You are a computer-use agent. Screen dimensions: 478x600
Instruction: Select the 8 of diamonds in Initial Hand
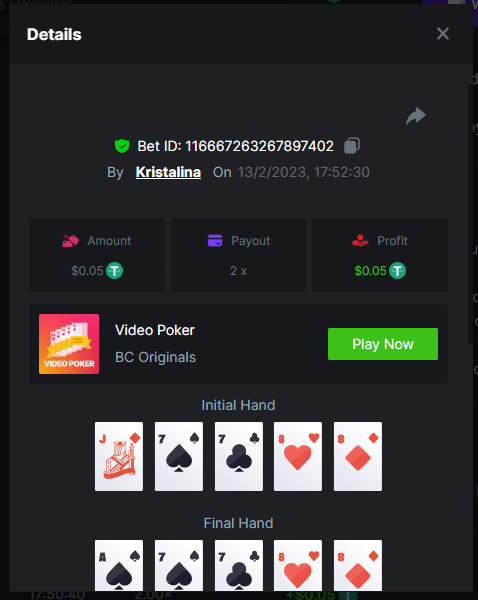(x=358, y=457)
